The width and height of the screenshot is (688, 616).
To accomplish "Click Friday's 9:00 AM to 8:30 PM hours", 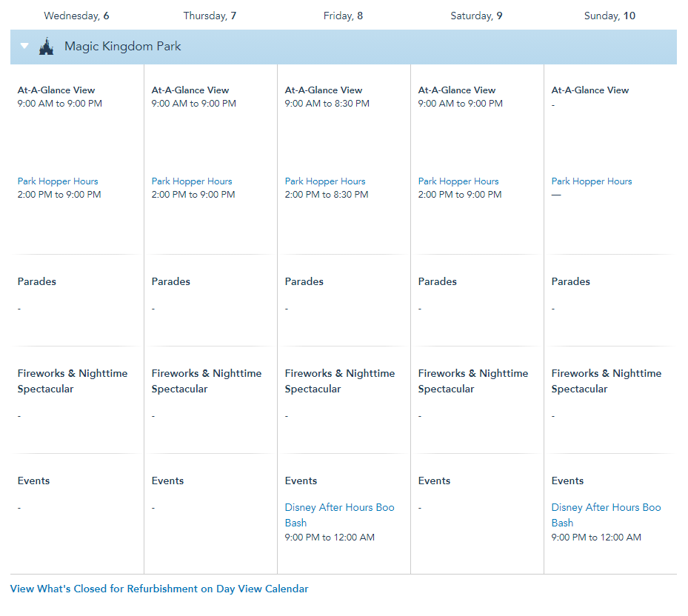I will click(327, 104).
